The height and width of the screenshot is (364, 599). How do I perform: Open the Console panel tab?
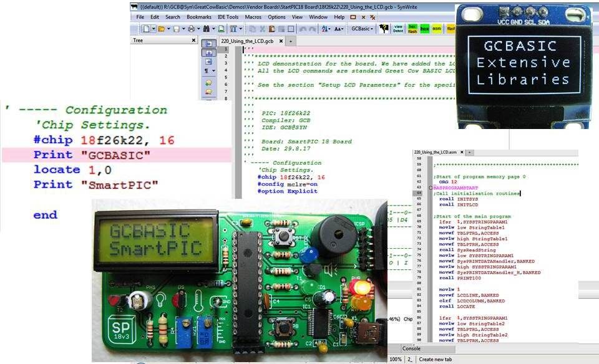[x=411, y=348]
